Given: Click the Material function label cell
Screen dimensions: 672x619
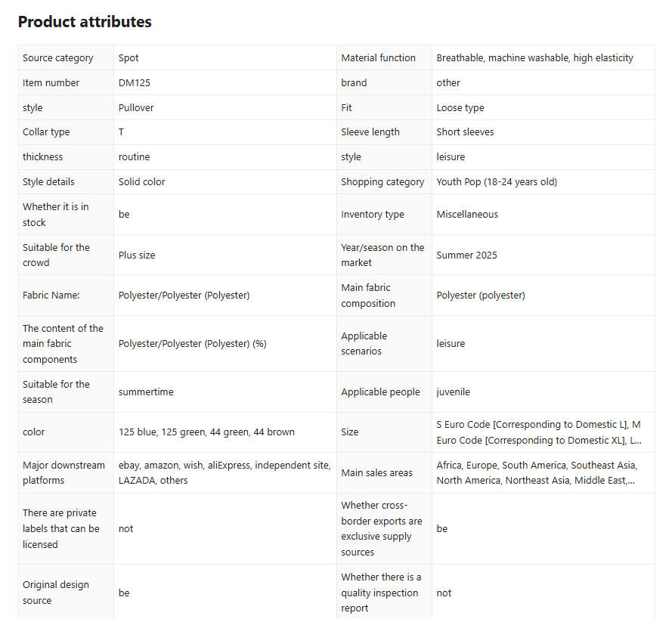Looking at the screenshot, I should click(x=378, y=57).
